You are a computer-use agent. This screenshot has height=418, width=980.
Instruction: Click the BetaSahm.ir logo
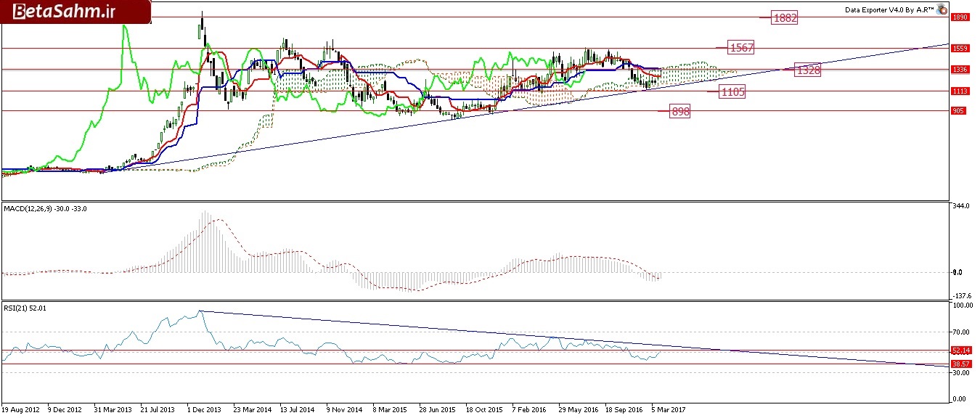pyautogui.click(x=55, y=12)
